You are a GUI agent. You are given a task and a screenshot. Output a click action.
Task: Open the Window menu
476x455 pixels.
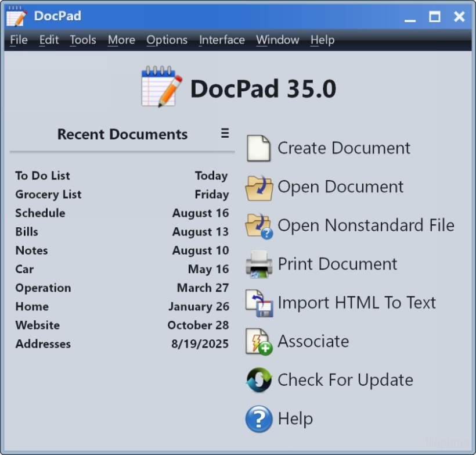(277, 40)
